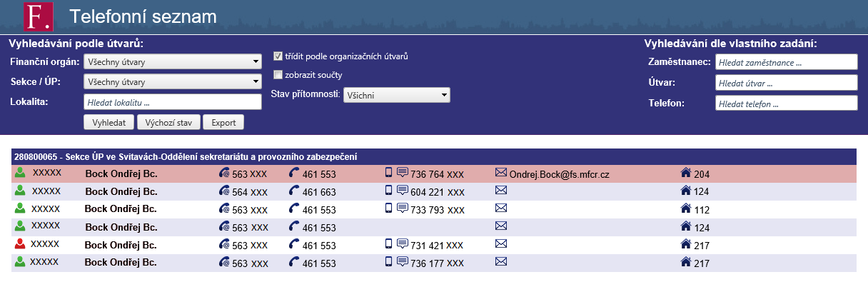Click envelope icon beside Ondrej.Bock@fs.mfcr.cz
Screen dimensions: 868x282
pos(500,173)
